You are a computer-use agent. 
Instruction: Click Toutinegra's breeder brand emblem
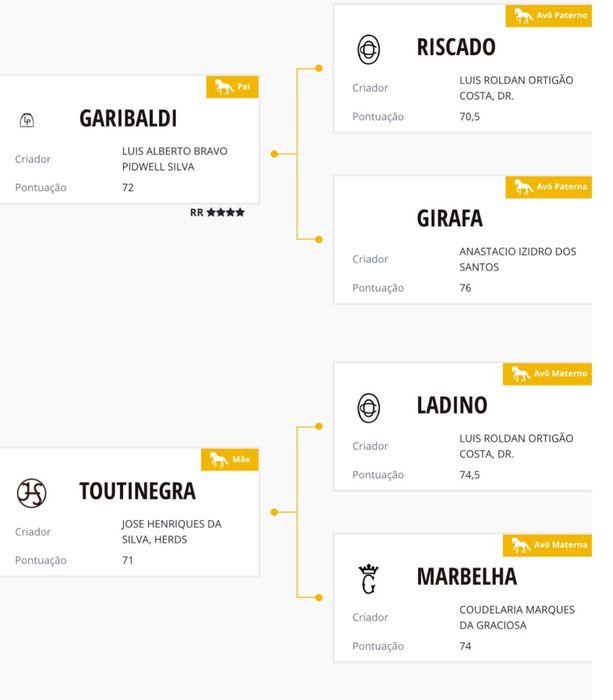[x=31, y=492]
